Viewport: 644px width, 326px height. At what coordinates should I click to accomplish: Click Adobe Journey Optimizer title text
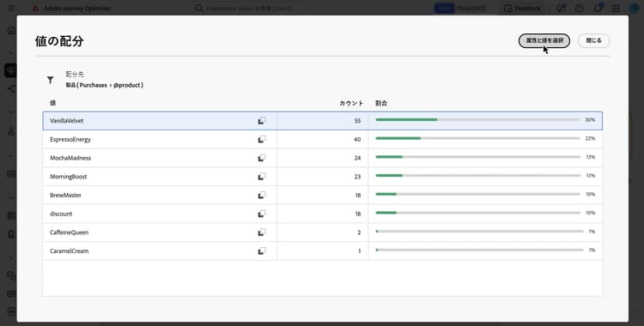tap(77, 9)
